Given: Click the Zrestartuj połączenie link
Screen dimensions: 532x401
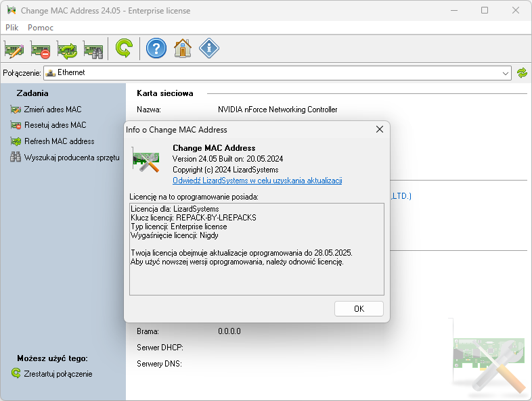Looking at the screenshot, I should (58, 374).
